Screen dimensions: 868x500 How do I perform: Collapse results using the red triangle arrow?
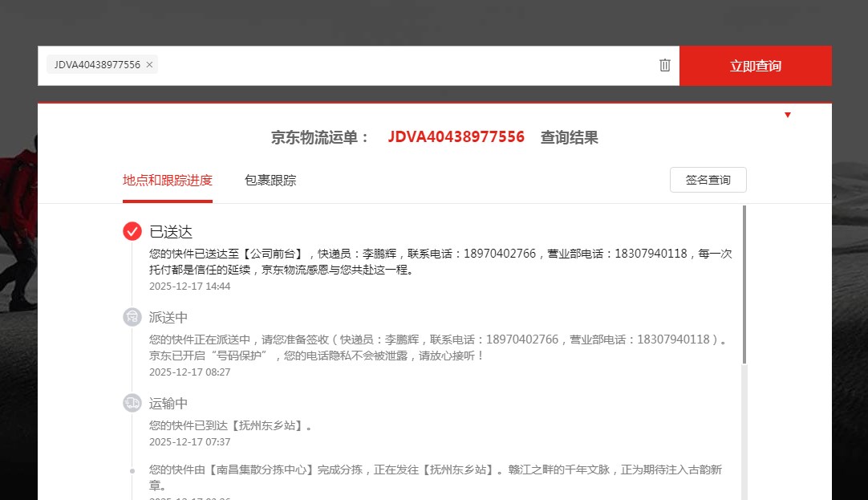788,115
